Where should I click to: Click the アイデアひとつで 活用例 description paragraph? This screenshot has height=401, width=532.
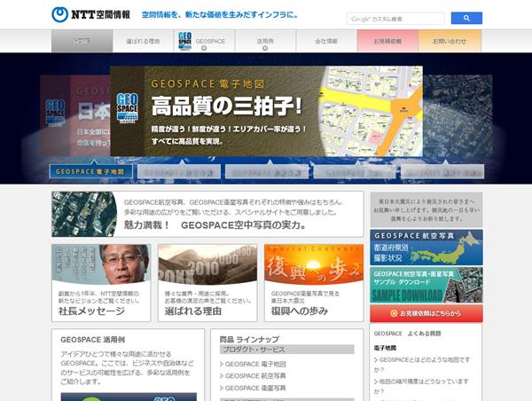coord(127,367)
